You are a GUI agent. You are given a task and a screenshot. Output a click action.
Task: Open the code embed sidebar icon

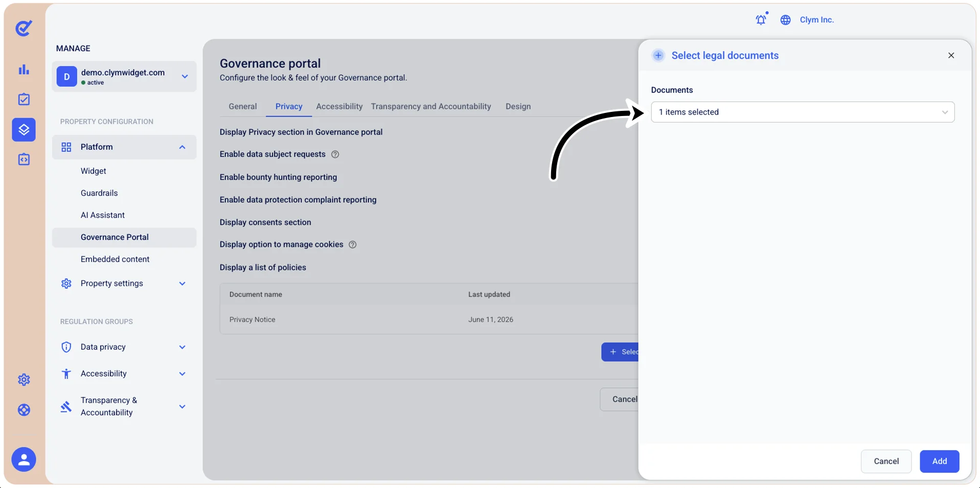pyautogui.click(x=24, y=159)
